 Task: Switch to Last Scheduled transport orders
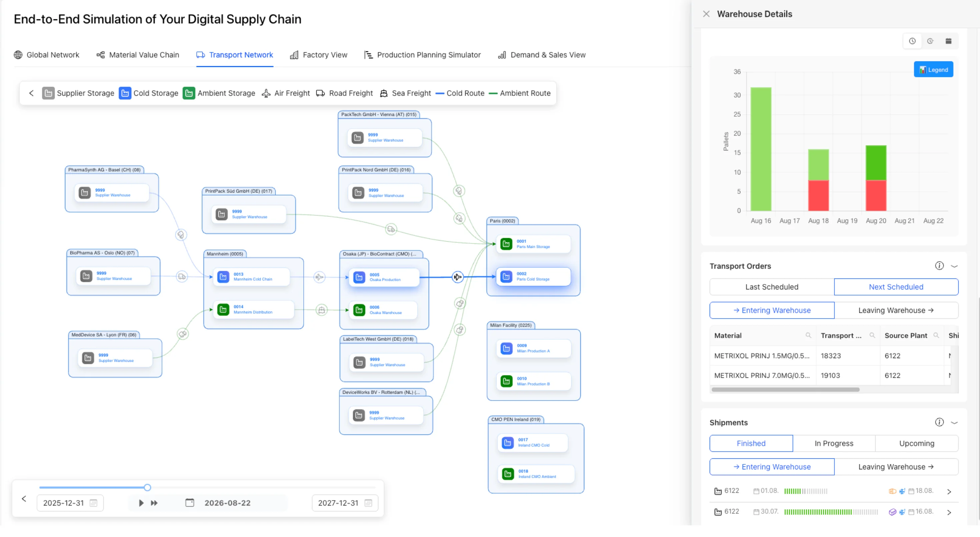pyautogui.click(x=772, y=287)
